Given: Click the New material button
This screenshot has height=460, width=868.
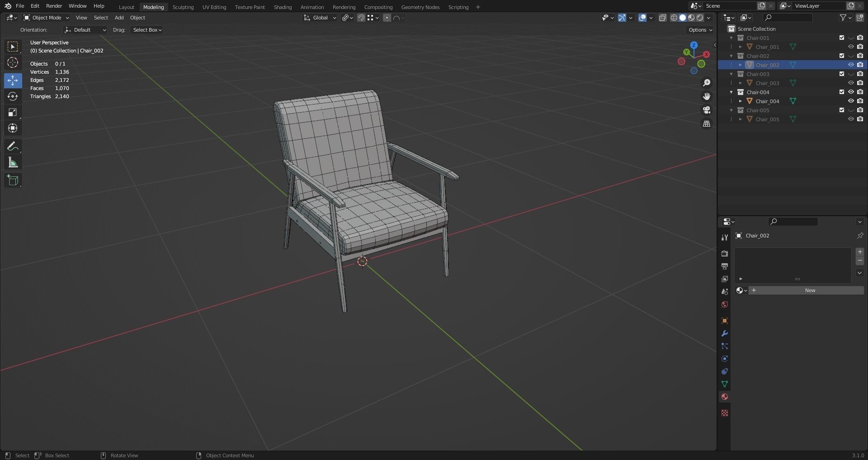Looking at the screenshot, I should [x=807, y=290].
